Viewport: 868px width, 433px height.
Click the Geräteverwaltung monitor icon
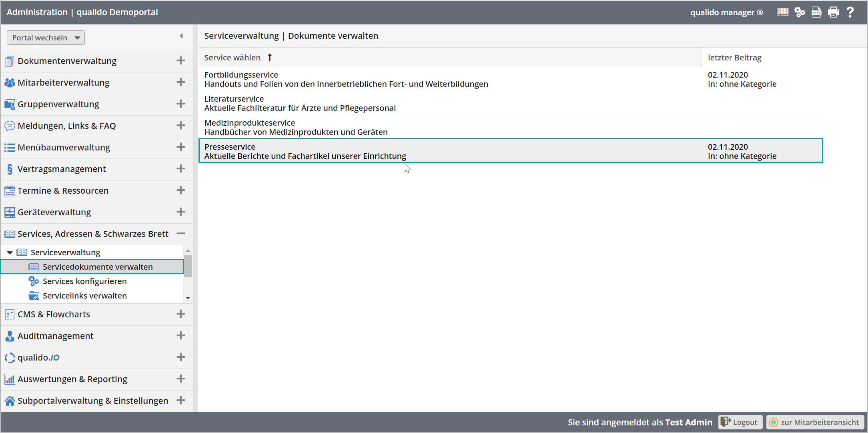click(10, 212)
